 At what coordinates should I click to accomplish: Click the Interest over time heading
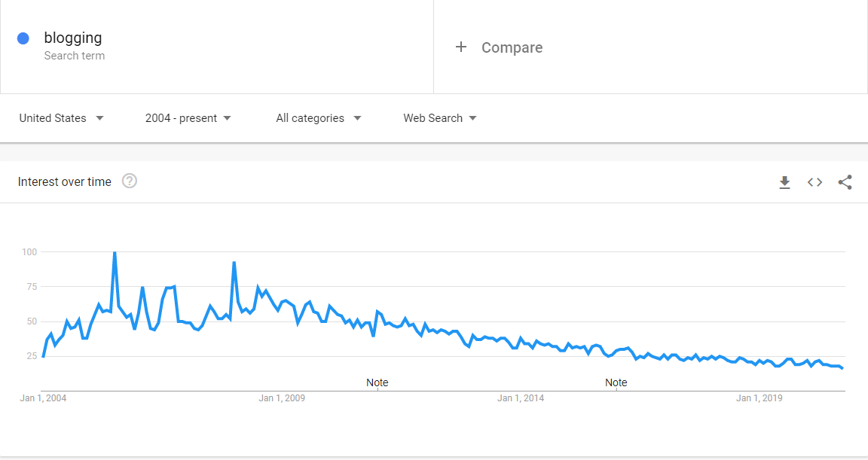[64, 182]
